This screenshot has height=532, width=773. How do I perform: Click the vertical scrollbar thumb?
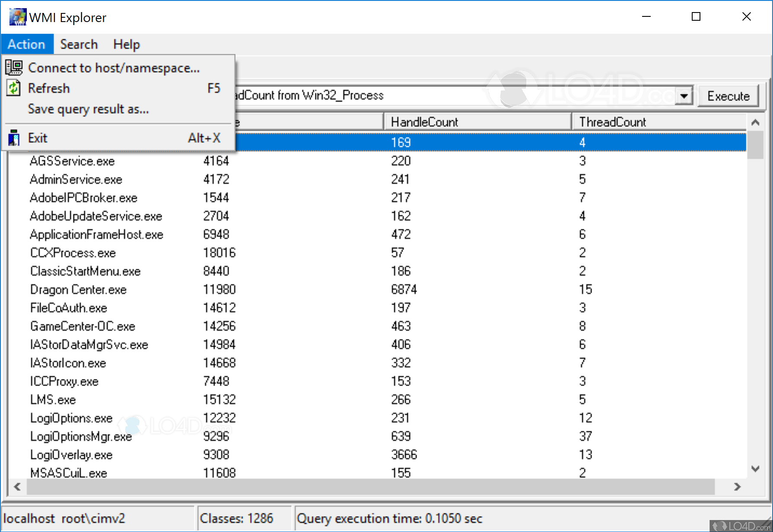point(755,145)
